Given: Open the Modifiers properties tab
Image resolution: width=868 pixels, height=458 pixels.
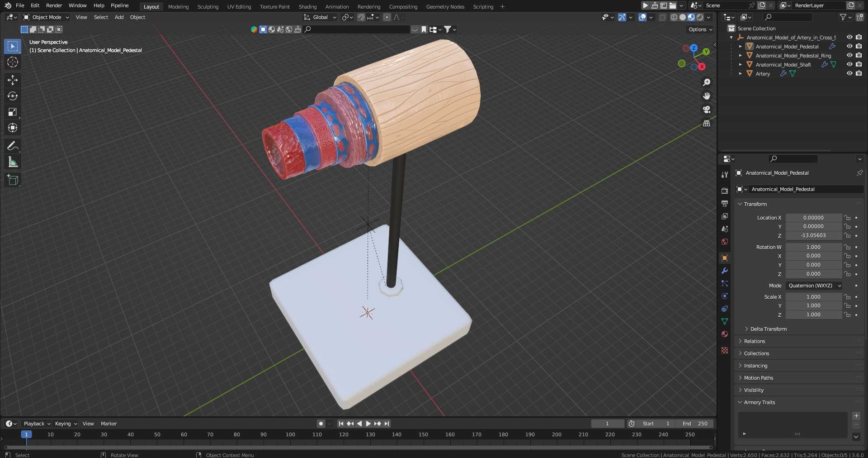Looking at the screenshot, I should 725,271.
